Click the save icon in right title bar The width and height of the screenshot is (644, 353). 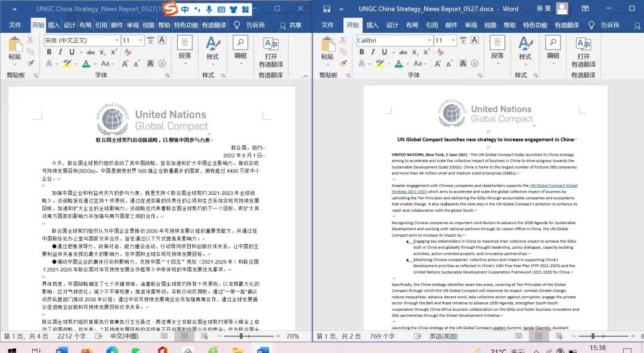(326, 8)
